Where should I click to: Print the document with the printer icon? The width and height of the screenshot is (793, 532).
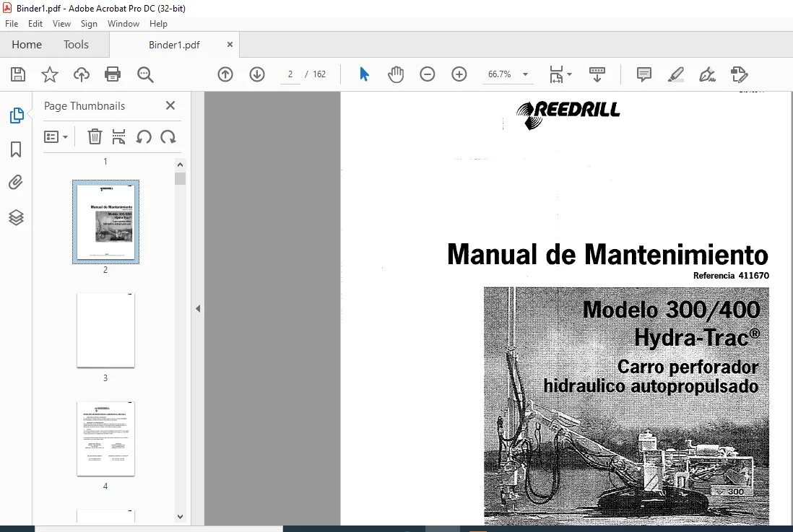[112, 74]
